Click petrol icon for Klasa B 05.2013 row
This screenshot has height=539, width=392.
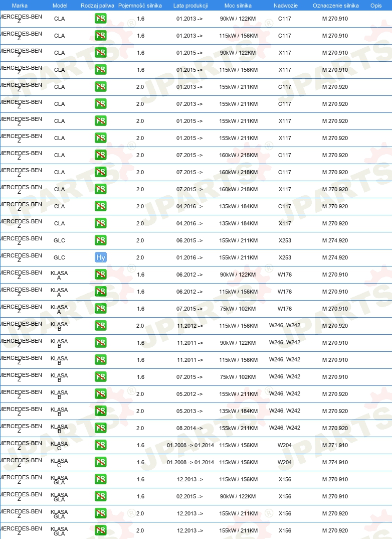click(x=101, y=411)
